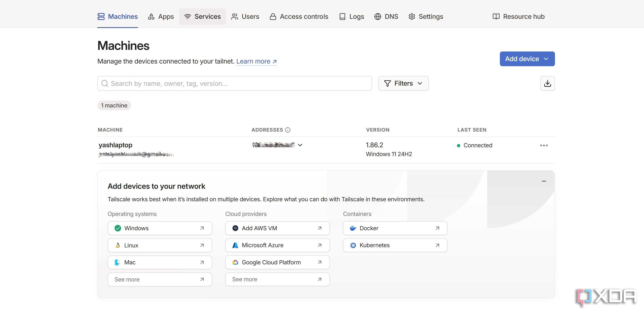Open Access controls tab
The height and width of the screenshot is (315, 644).
pos(299,17)
